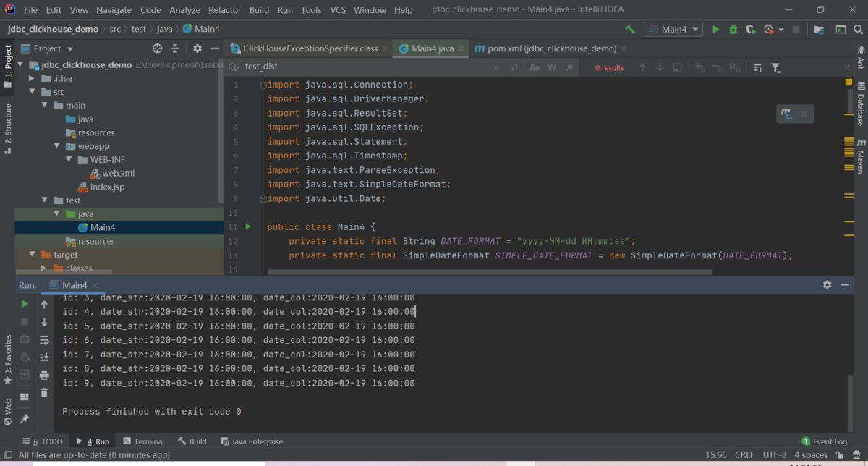868x466 pixels.
Task: Click the UTF-8 encoding in the status bar
Action: point(775,455)
